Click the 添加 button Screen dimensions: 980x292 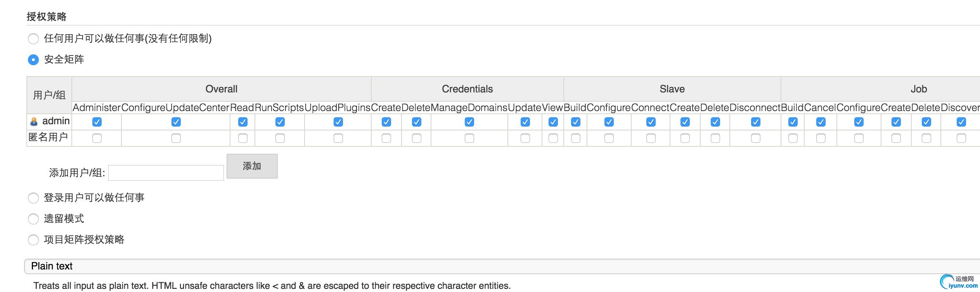252,166
